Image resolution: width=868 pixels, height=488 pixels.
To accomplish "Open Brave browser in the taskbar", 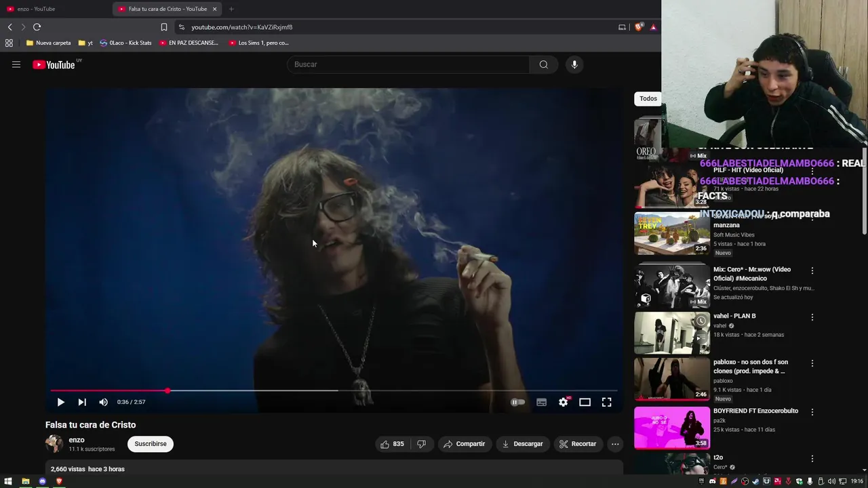I will 59,481.
